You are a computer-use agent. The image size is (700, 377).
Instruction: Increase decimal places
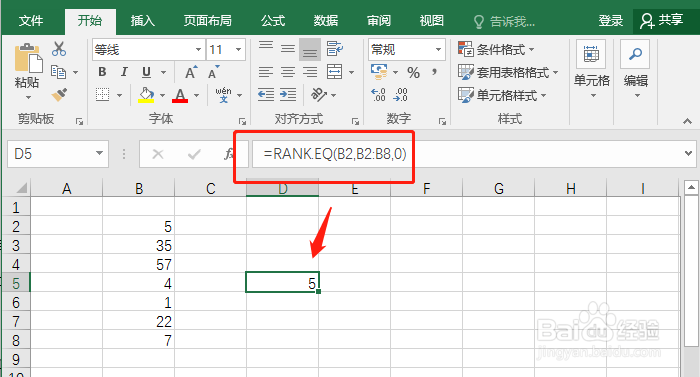[378, 95]
